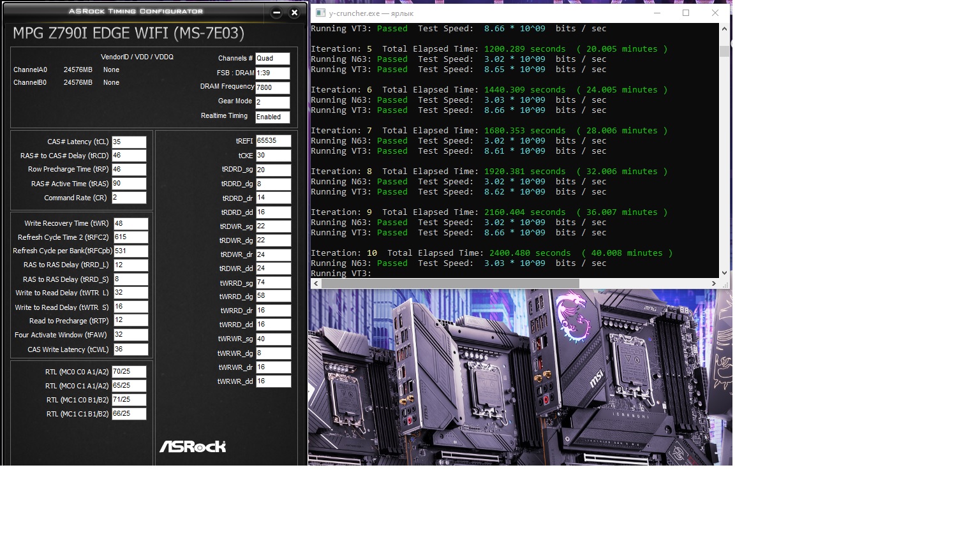
Task: Click the Write Recovery Time (tWR) field
Action: (x=131, y=224)
